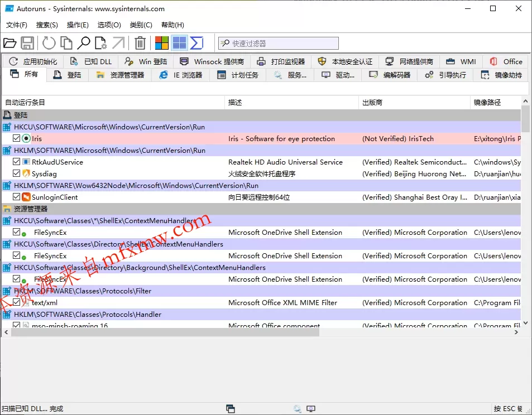Open the 搜索(S) menu
Viewport: 532px width, 415px height.
pos(47,25)
